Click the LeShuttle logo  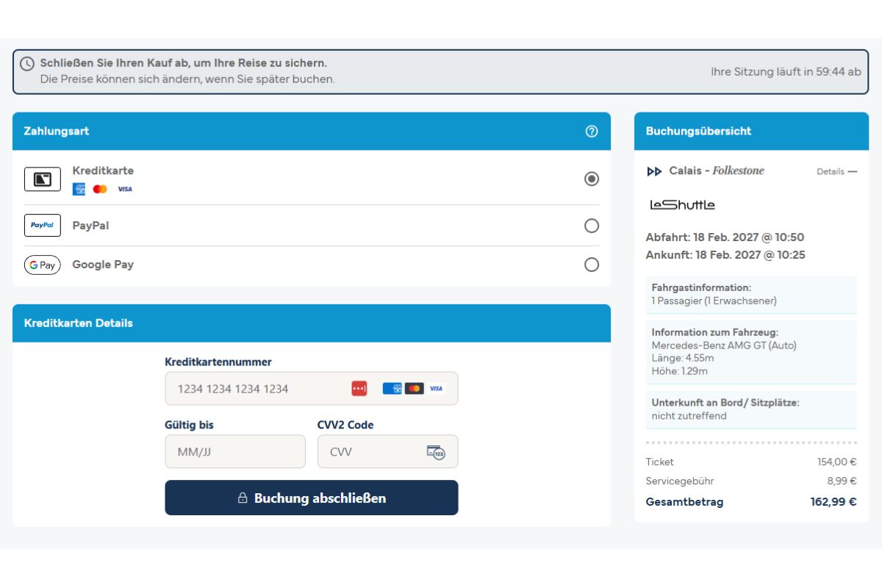(x=682, y=205)
